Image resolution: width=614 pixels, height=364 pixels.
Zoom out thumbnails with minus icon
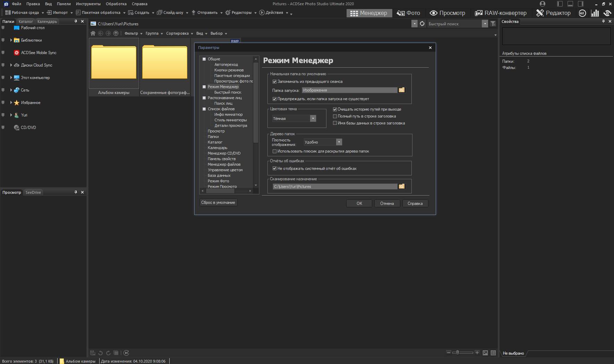click(x=449, y=353)
